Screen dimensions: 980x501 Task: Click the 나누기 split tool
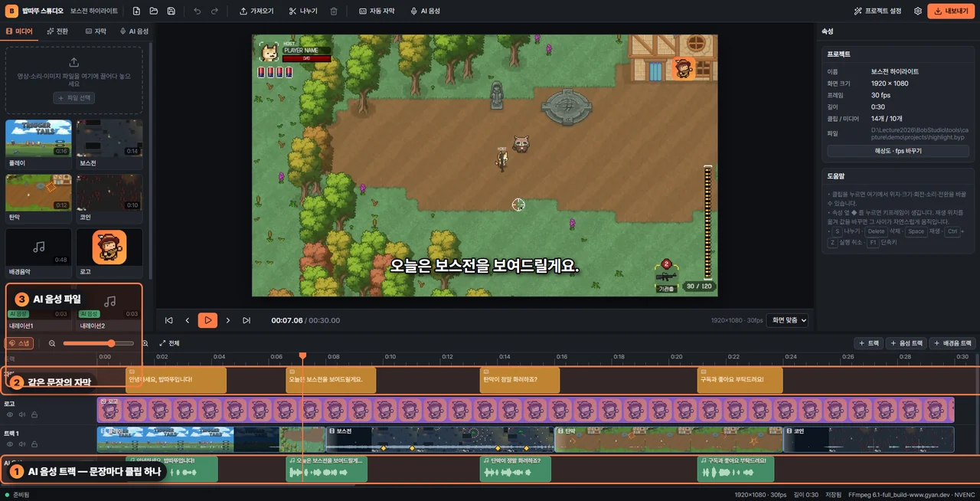(303, 11)
